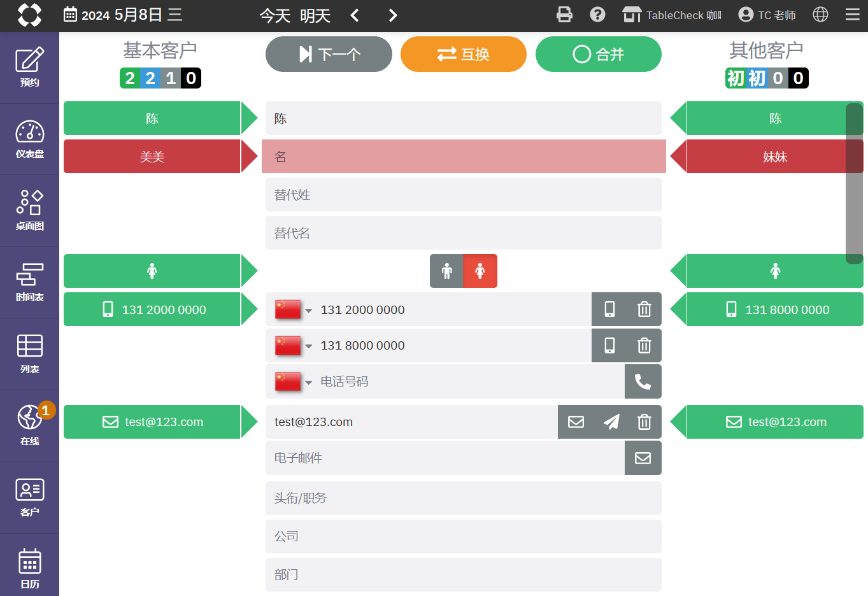The image size is (868, 596).
Task: Focus the 替代名 field
Action: point(464,233)
